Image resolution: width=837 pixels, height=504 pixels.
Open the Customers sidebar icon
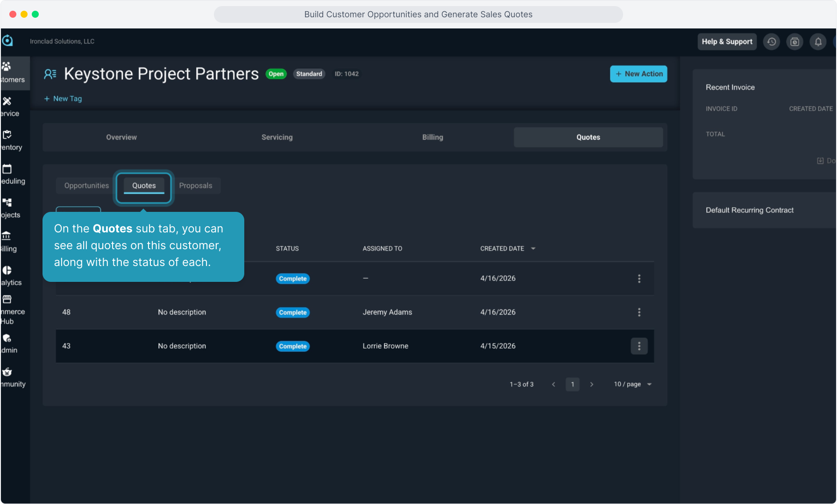[7, 67]
